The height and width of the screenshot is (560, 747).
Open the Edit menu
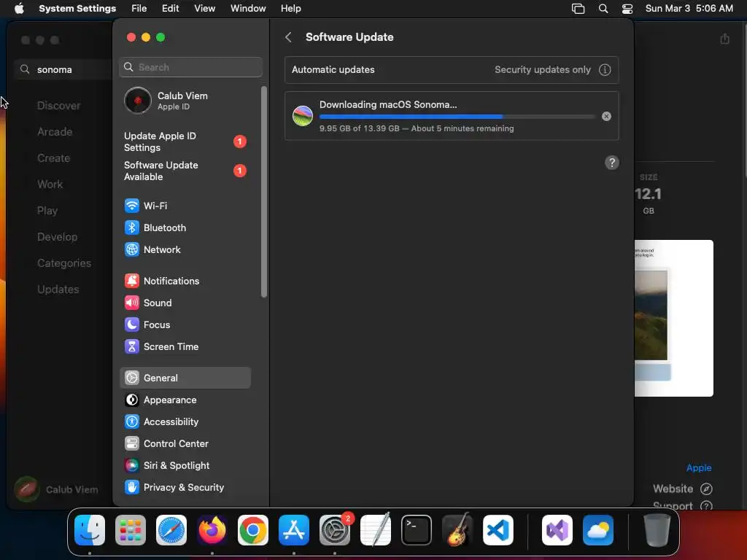click(170, 9)
